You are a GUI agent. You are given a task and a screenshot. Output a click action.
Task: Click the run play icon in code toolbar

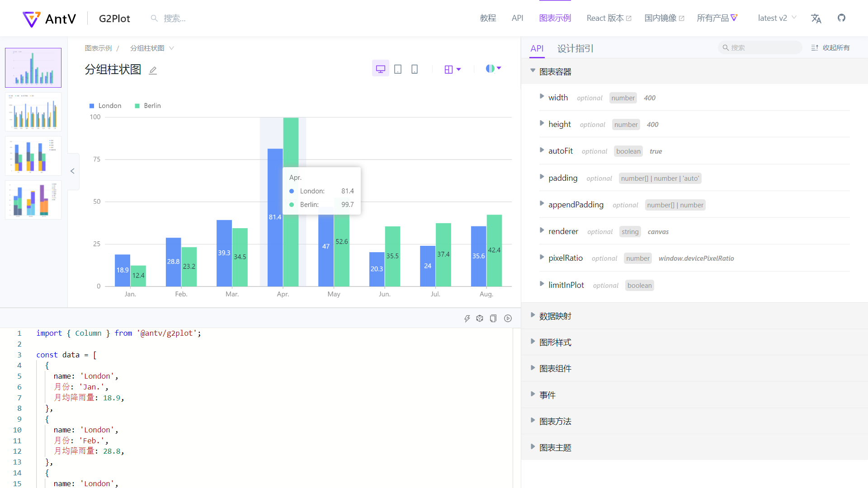(x=508, y=319)
